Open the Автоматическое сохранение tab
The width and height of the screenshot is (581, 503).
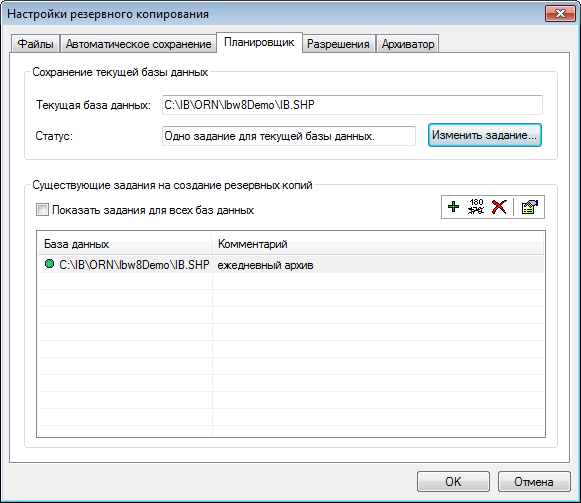pos(138,44)
